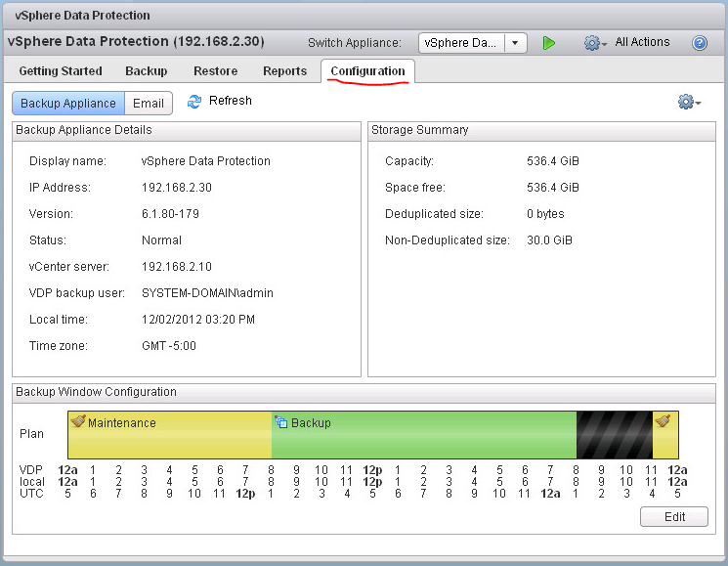Select the Configuration tab

pos(367,71)
